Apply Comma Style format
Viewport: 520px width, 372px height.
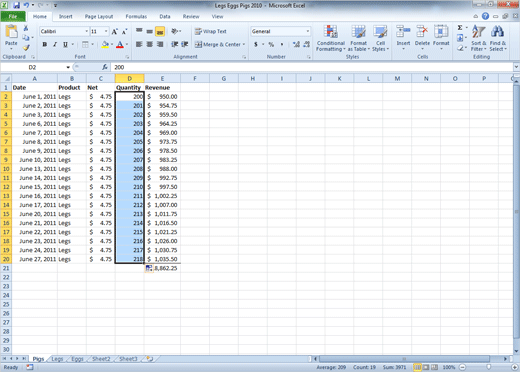coord(282,44)
